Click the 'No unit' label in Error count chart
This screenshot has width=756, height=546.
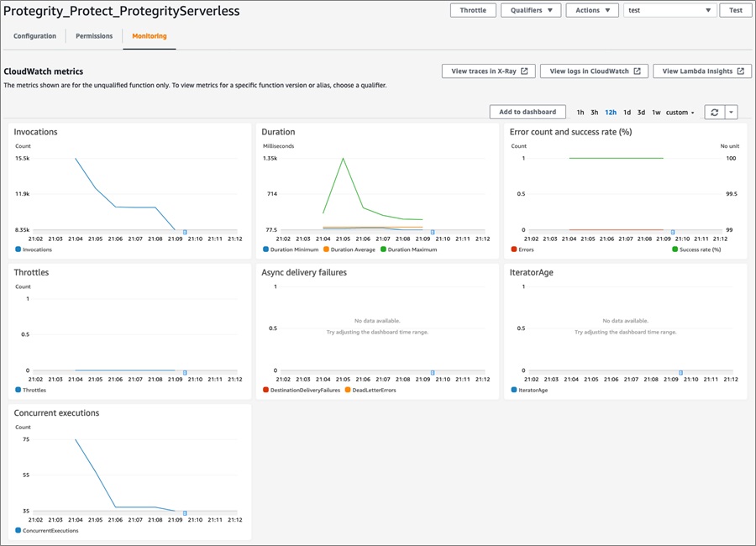729,146
